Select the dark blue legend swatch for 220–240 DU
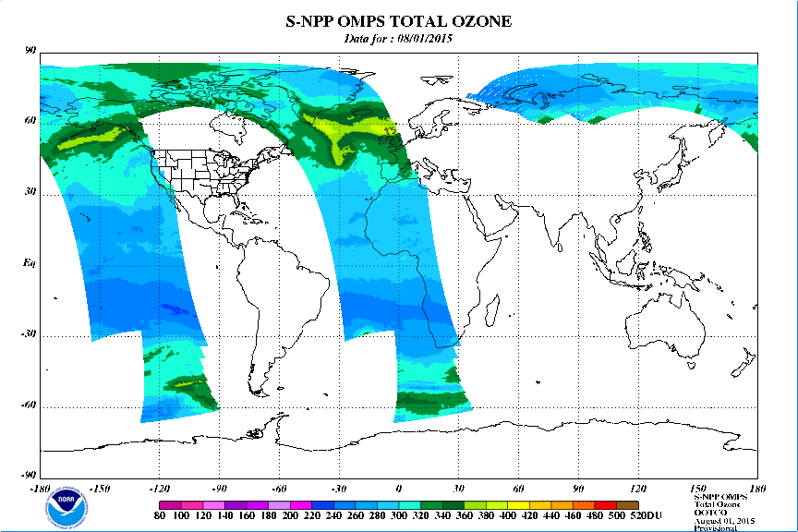798x532 pixels. 322,505
